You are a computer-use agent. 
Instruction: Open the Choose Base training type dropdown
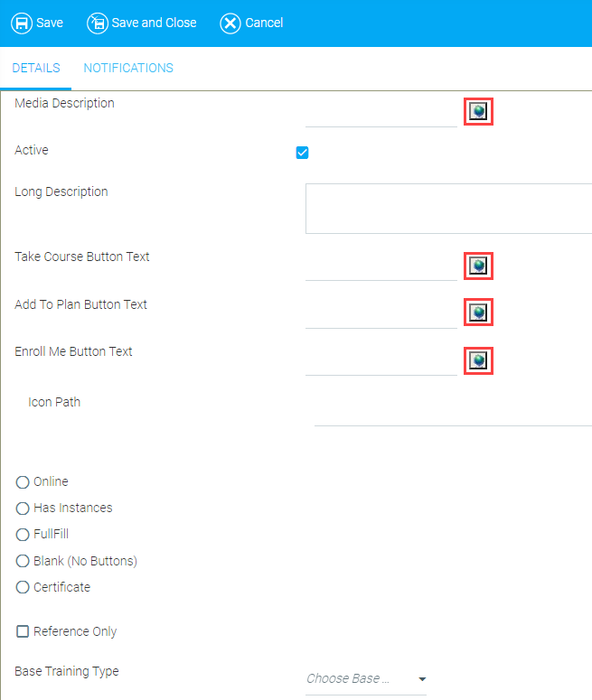(366, 679)
